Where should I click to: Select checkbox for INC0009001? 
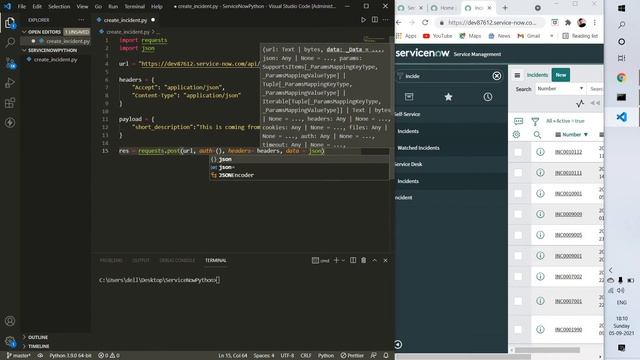coord(518,256)
